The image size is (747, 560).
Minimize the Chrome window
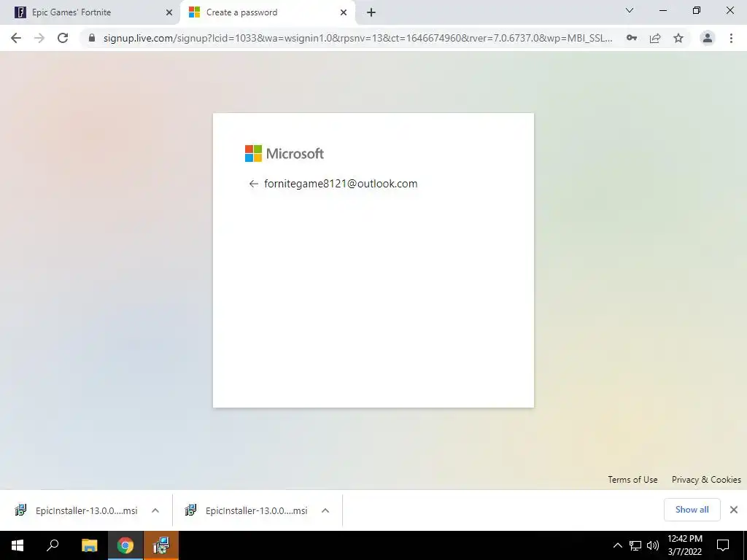(x=662, y=10)
